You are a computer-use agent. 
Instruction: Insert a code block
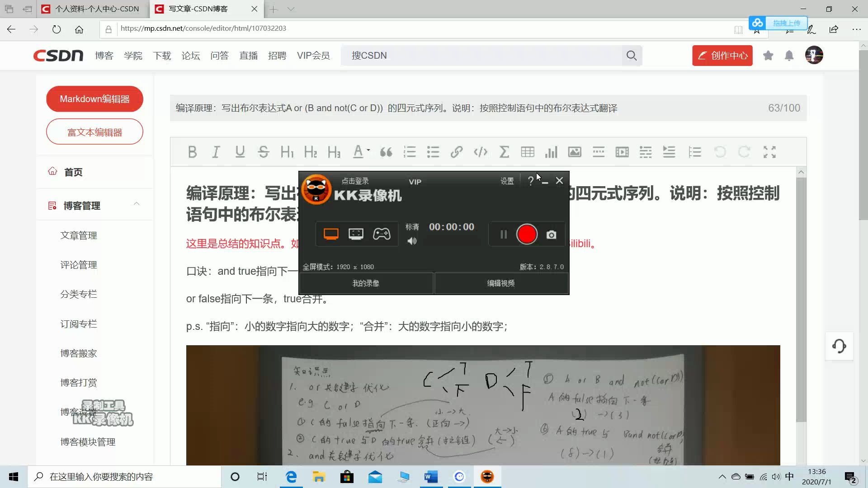[480, 152]
